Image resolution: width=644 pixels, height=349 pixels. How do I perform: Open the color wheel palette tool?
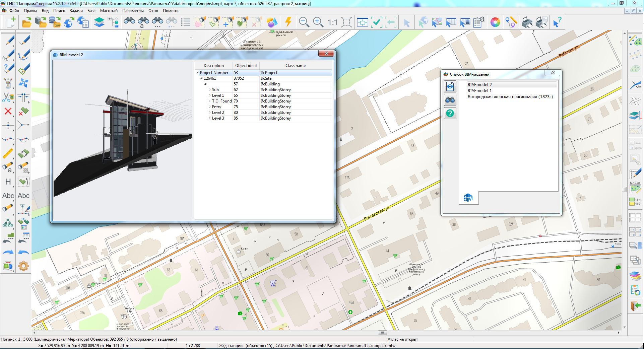click(495, 22)
